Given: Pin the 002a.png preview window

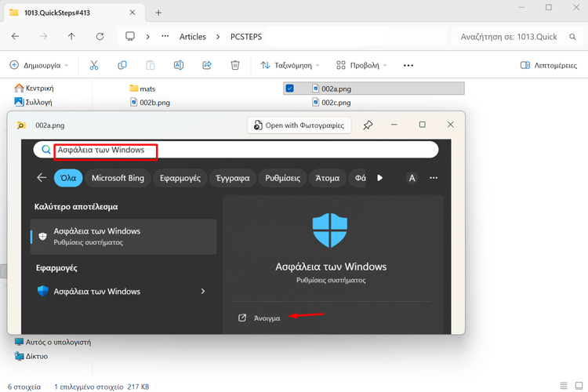Looking at the screenshot, I should (368, 125).
